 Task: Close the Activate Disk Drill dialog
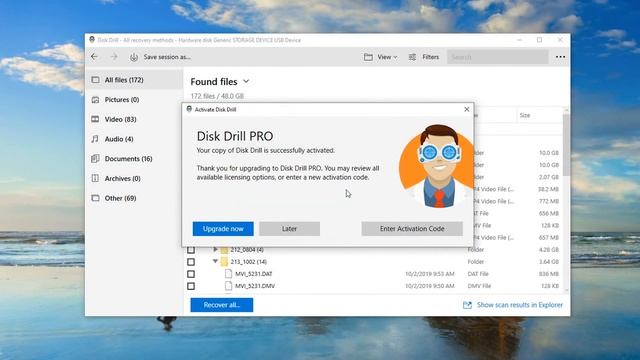point(467,109)
